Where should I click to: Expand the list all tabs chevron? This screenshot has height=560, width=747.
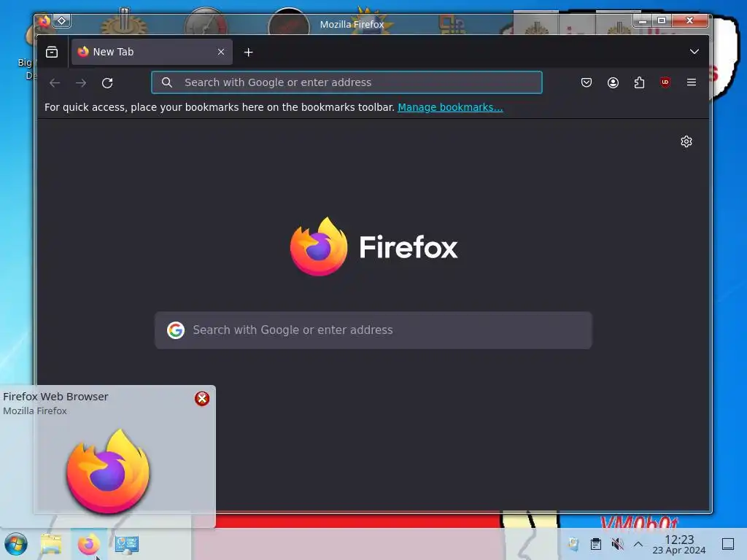[694, 52]
